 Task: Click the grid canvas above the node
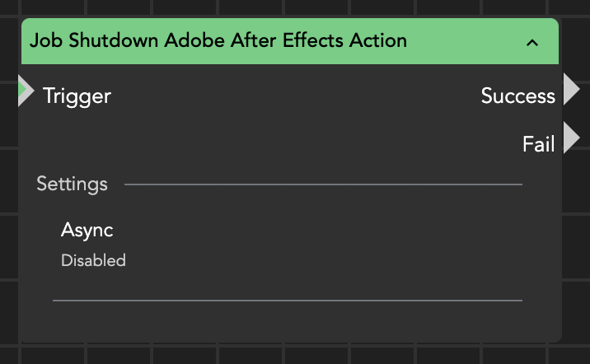[288, 7]
